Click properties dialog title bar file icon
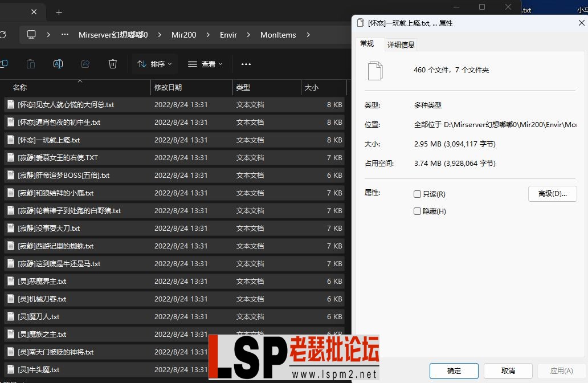The width and height of the screenshot is (588, 383). (x=360, y=23)
